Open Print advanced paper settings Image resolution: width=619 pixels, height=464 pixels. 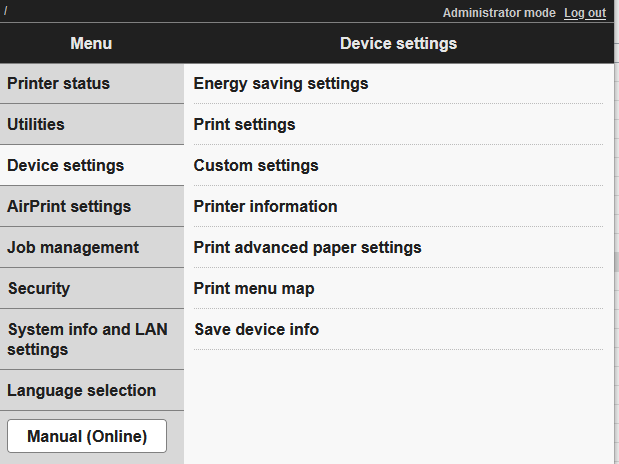pyautogui.click(x=307, y=247)
